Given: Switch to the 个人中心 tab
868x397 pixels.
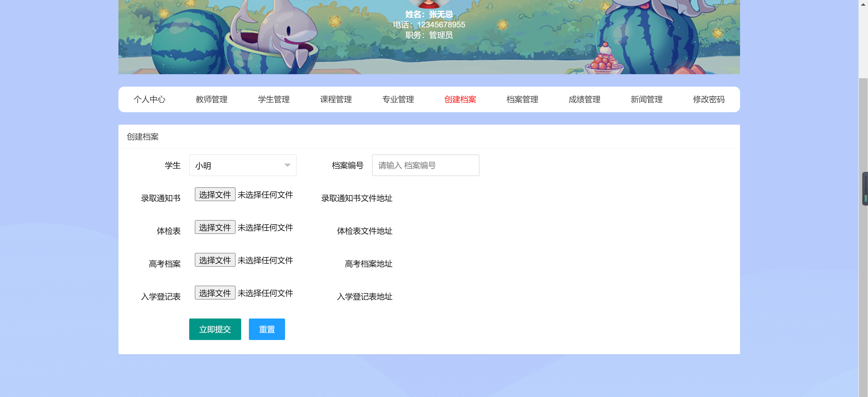Looking at the screenshot, I should coord(150,100).
